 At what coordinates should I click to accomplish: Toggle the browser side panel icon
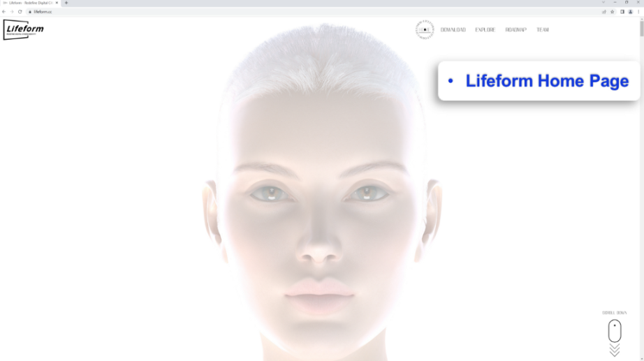pos(622,12)
